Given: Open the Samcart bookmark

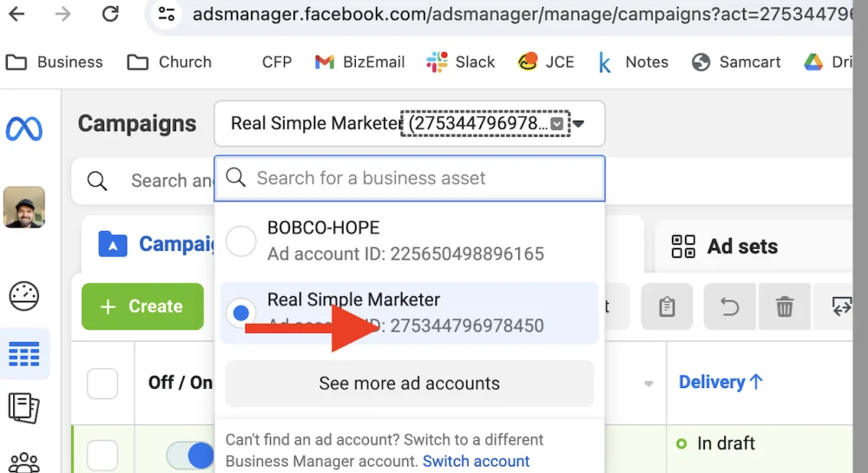Looking at the screenshot, I should (736, 62).
